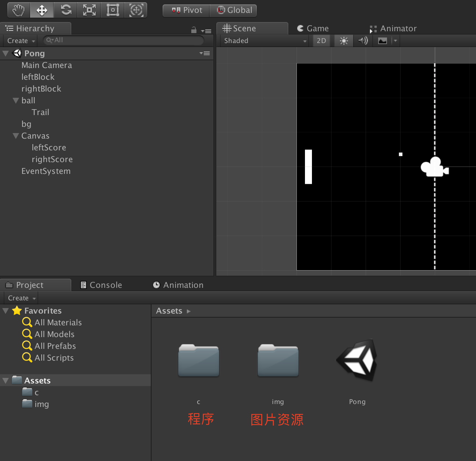Switch transform handle to Global mode
The height and width of the screenshot is (461, 476).
[234, 10]
